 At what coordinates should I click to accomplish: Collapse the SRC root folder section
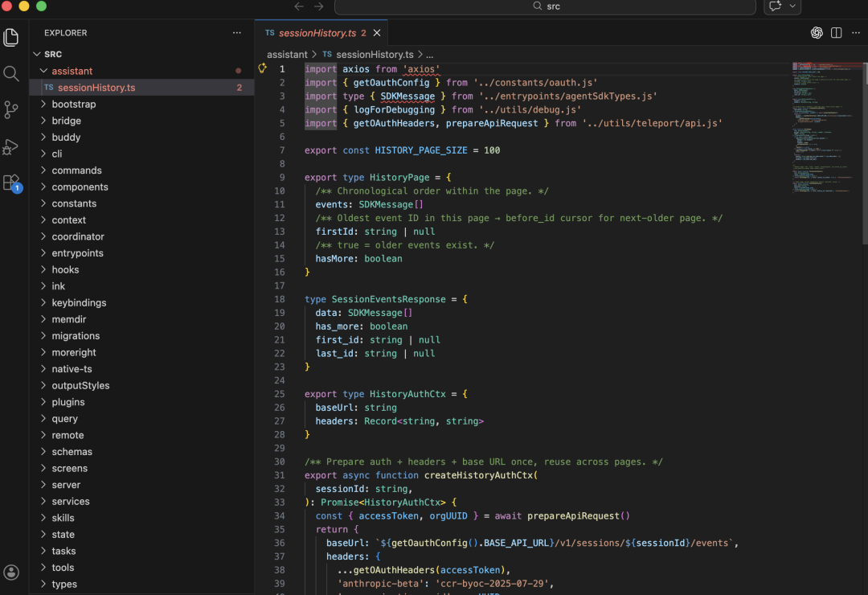(143, 54)
